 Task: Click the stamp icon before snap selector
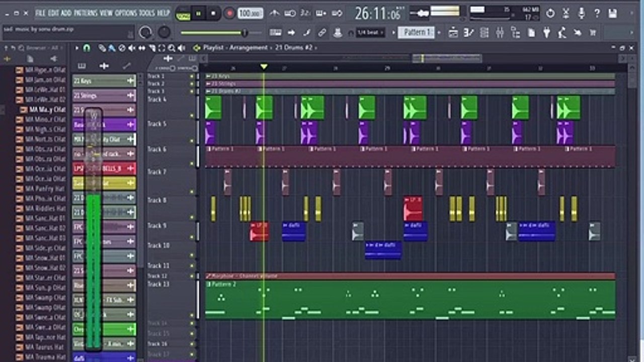tap(338, 33)
